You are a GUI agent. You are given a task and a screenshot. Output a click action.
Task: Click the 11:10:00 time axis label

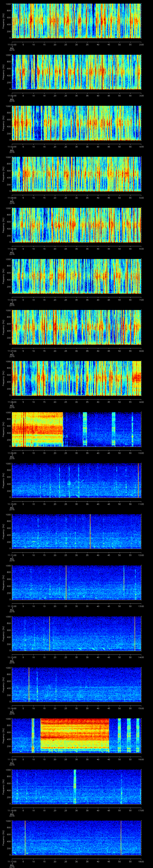12,504
